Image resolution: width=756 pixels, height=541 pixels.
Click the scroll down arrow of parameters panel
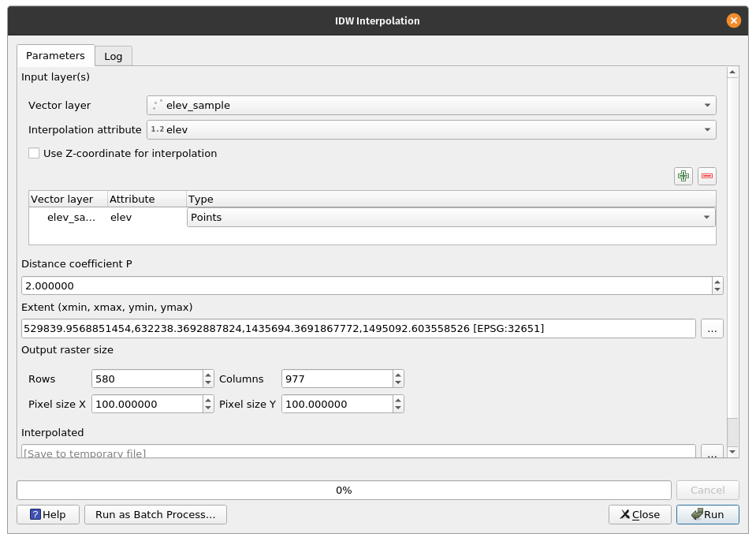[x=732, y=452]
